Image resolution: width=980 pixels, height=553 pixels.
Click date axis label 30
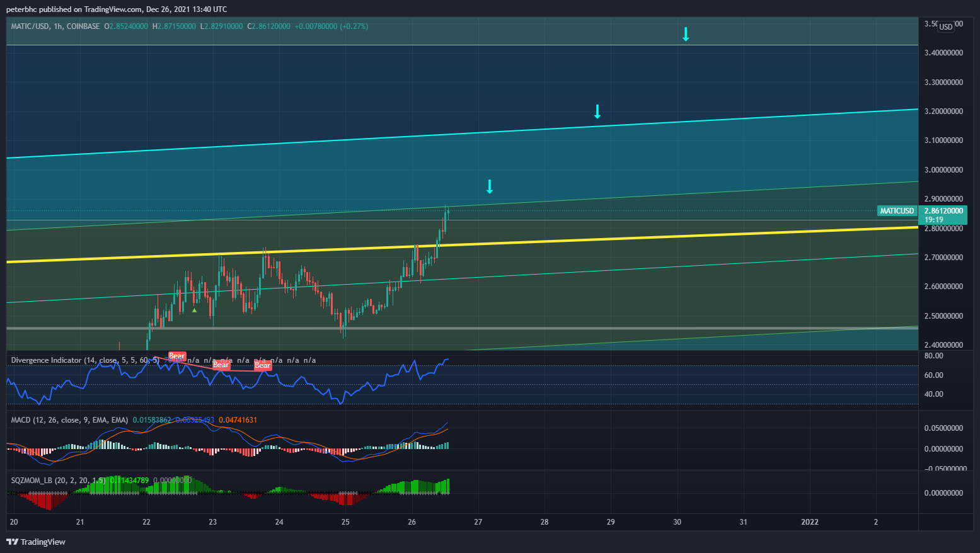677,522
